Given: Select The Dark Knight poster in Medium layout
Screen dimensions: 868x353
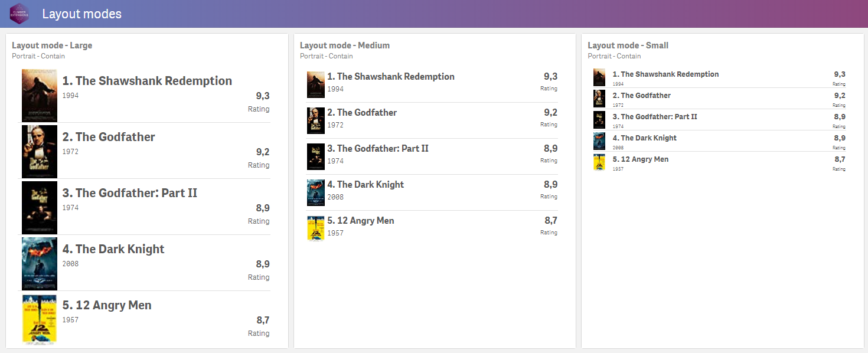Looking at the screenshot, I should (x=316, y=192).
